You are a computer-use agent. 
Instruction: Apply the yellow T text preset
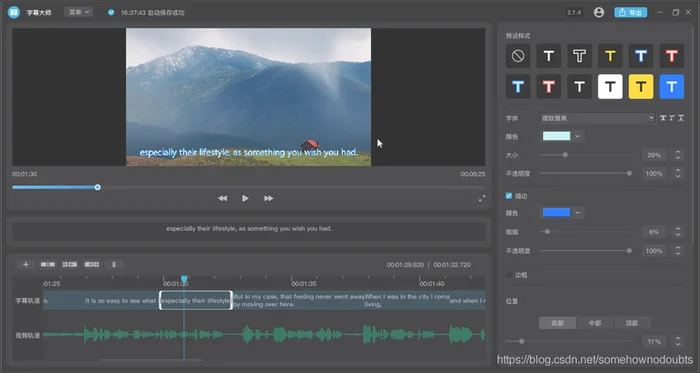[610, 56]
